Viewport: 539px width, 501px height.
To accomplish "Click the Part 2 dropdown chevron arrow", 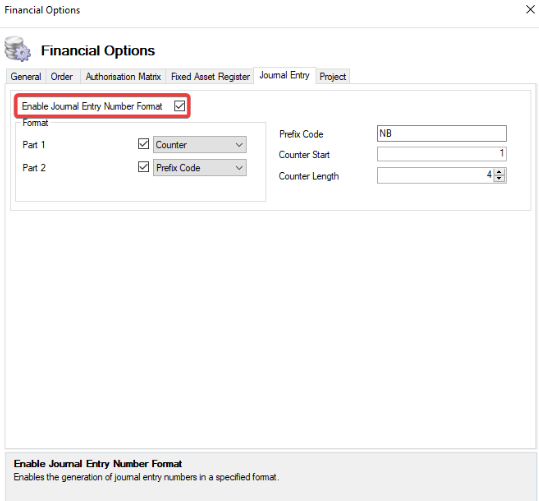I will (x=239, y=168).
